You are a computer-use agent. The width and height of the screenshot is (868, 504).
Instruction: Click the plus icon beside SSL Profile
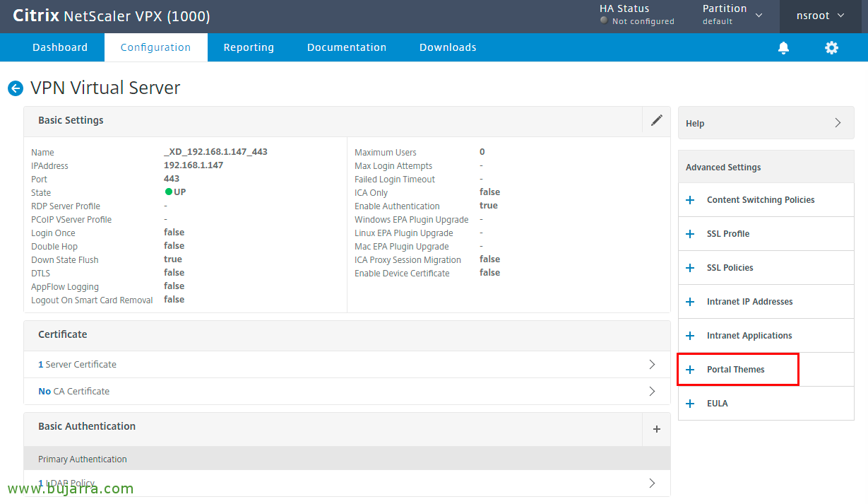(691, 234)
